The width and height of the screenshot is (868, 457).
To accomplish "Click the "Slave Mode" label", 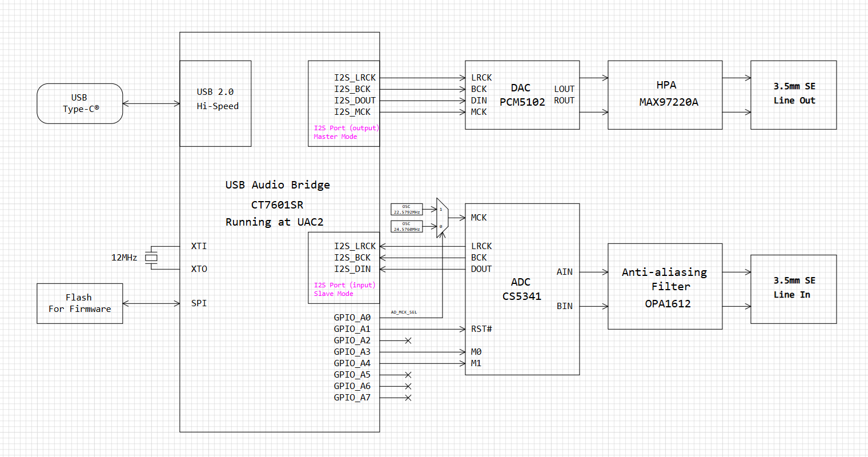I will tap(333, 294).
